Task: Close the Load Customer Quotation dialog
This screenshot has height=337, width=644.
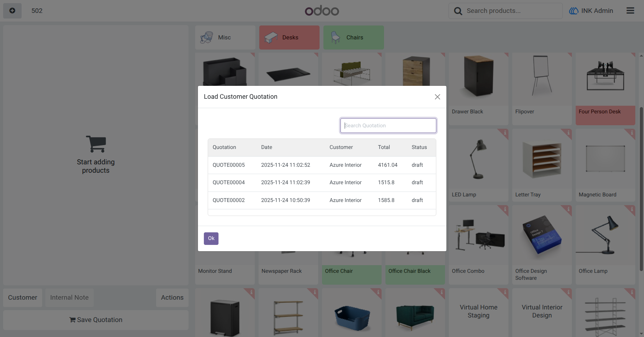Action: (437, 97)
